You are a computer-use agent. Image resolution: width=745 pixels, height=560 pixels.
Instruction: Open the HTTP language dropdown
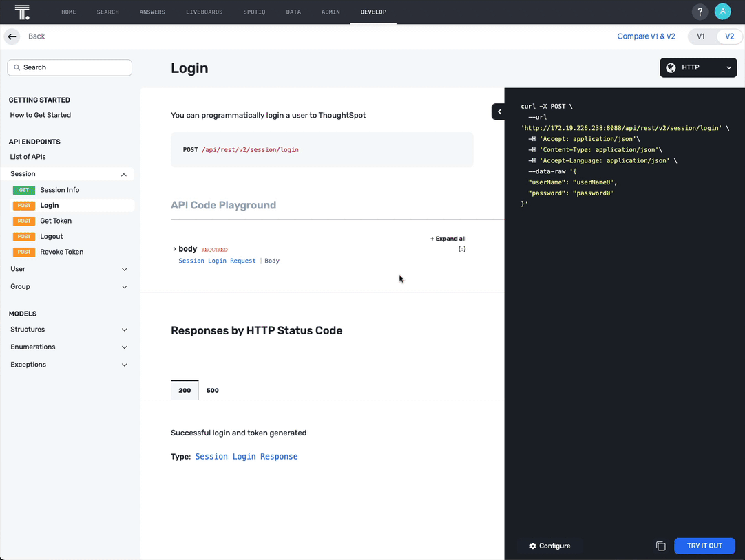[698, 68]
